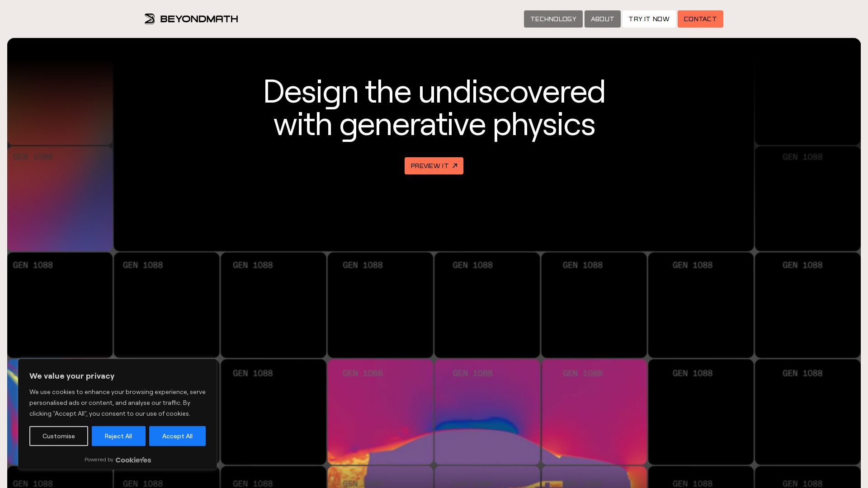Click the Try It Now button

tap(649, 19)
